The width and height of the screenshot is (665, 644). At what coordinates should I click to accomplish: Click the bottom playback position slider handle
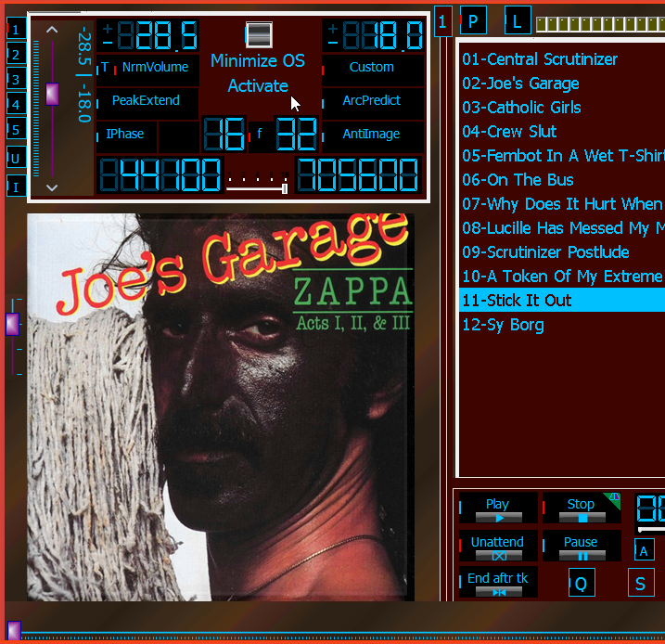(x=14, y=630)
